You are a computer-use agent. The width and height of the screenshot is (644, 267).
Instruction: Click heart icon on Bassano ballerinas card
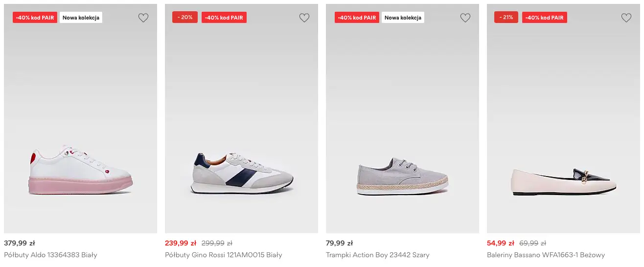point(626,18)
